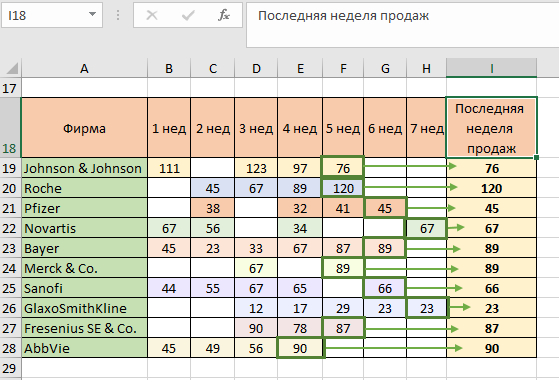This screenshot has height=380, width=559.
Task: Click the Enter checkmark formula bar icon
Action: (x=188, y=15)
